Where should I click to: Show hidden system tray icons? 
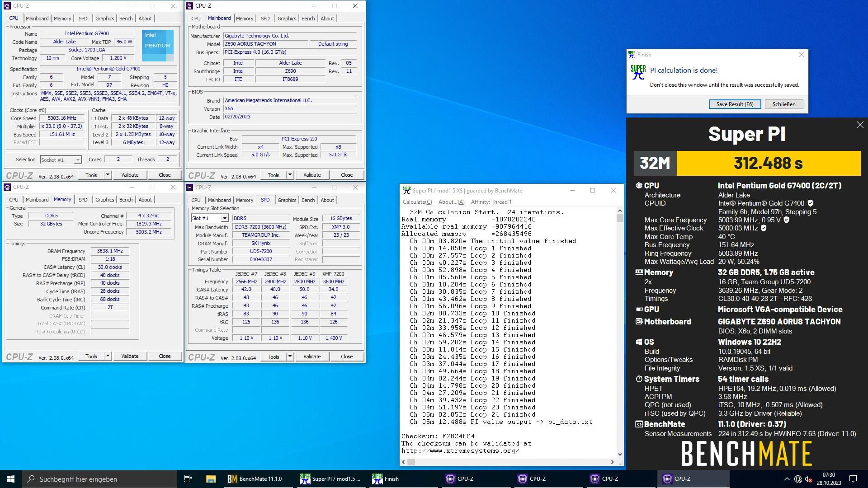786,479
